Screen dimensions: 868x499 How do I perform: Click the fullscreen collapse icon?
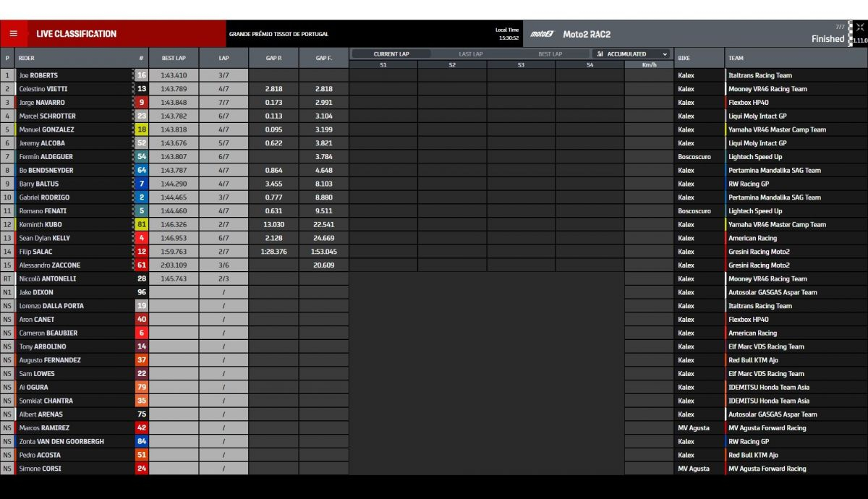(x=860, y=27)
